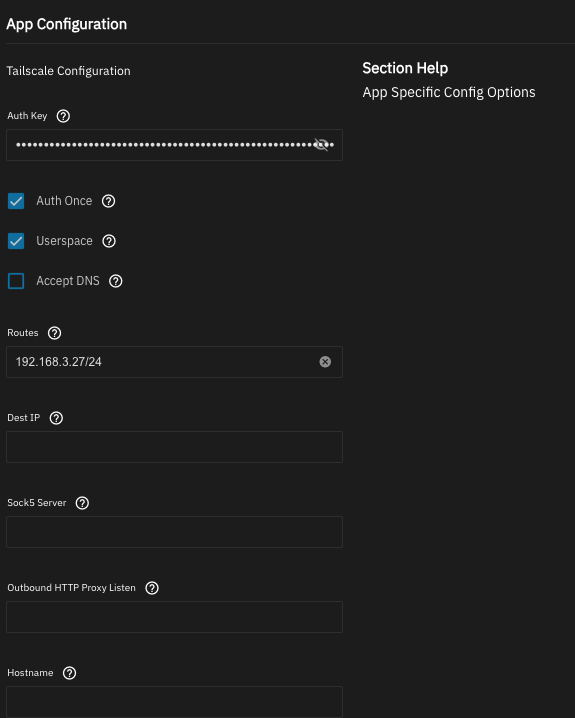The width and height of the screenshot is (575, 718).
Task: Clear the Routes field using the X icon
Action: click(325, 362)
